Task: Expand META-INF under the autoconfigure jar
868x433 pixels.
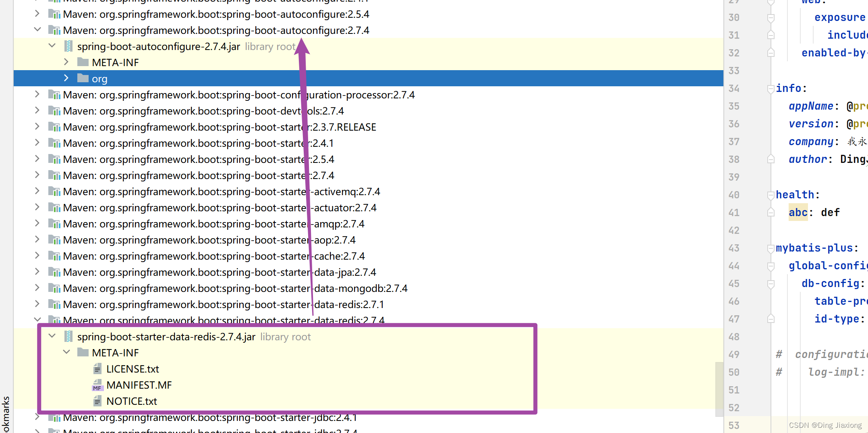Action: tap(66, 62)
